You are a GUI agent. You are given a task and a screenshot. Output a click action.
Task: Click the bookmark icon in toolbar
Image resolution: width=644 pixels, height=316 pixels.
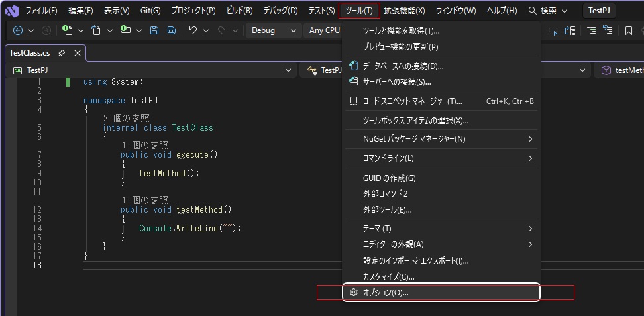629,30
